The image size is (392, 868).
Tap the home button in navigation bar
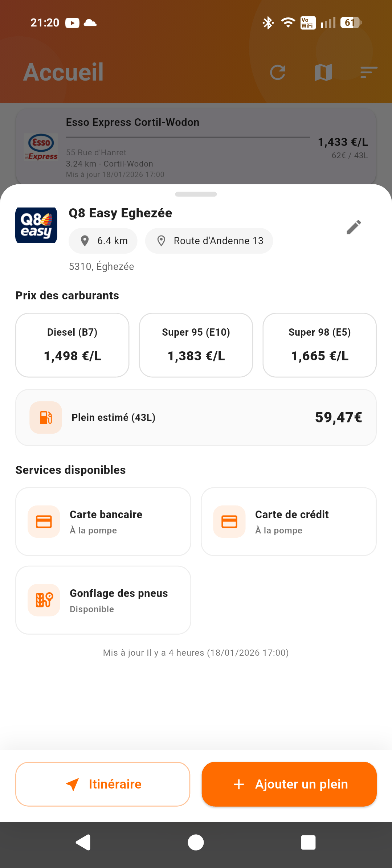(196, 843)
